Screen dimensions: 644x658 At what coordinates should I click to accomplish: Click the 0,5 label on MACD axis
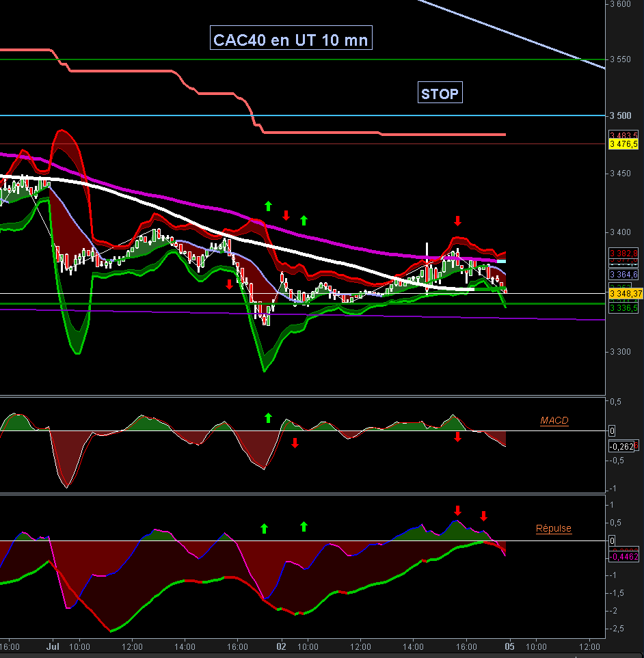point(616,402)
